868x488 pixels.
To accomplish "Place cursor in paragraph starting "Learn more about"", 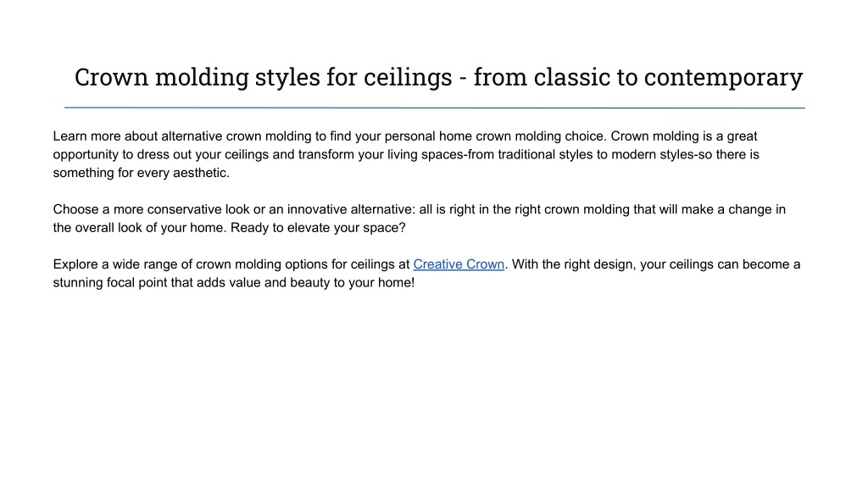I will pos(406,154).
